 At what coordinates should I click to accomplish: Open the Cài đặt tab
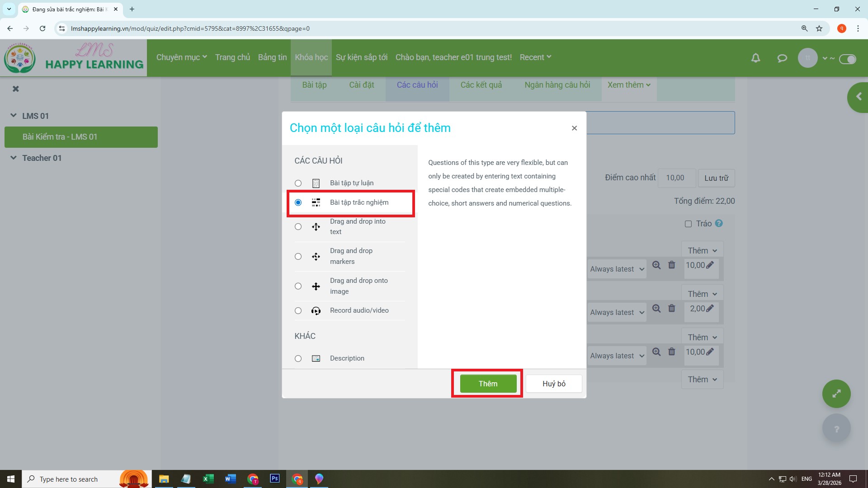tap(361, 85)
